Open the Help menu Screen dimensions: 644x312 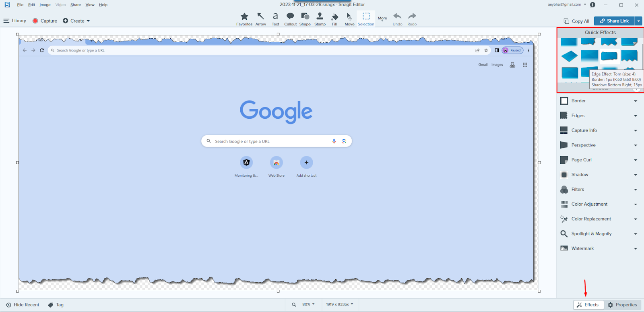click(103, 5)
